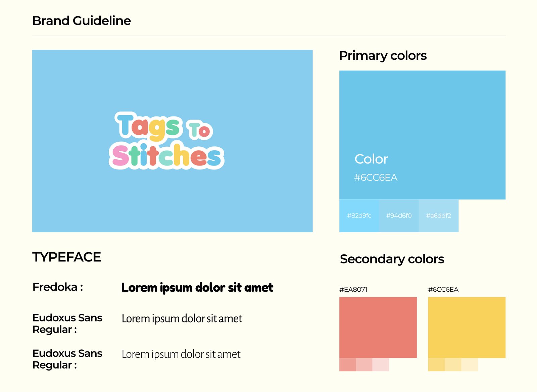The image size is (537, 392).
Task: Click the darkest yellow tint swatch
Action: click(436, 365)
